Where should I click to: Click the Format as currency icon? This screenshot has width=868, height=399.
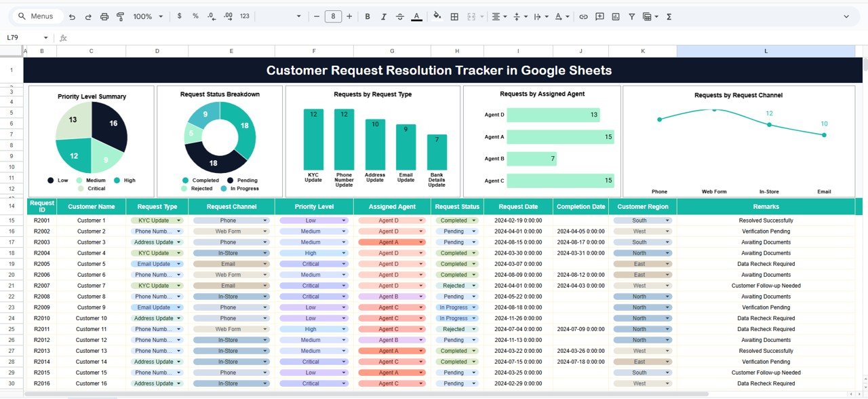coord(179,16)
